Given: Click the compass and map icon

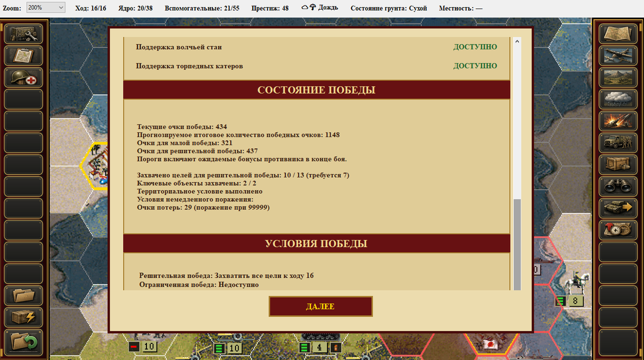Looking at the screenshot, I should (x=617, y=230).
